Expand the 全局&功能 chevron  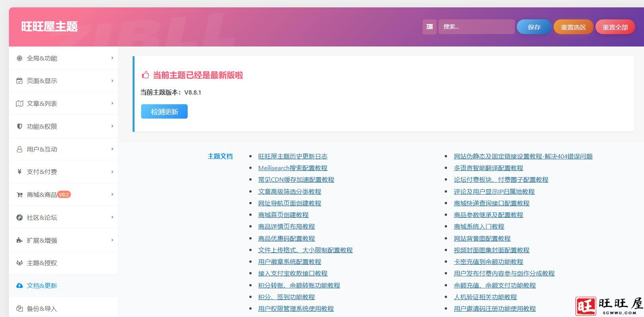(112, 58)
